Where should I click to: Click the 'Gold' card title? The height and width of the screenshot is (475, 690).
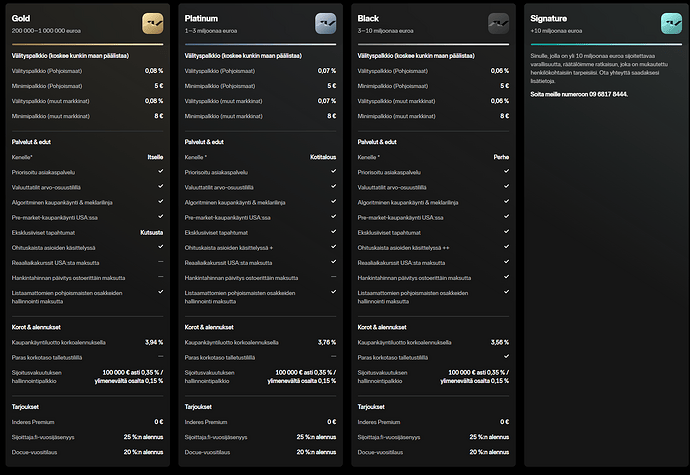tap(21, 18)
